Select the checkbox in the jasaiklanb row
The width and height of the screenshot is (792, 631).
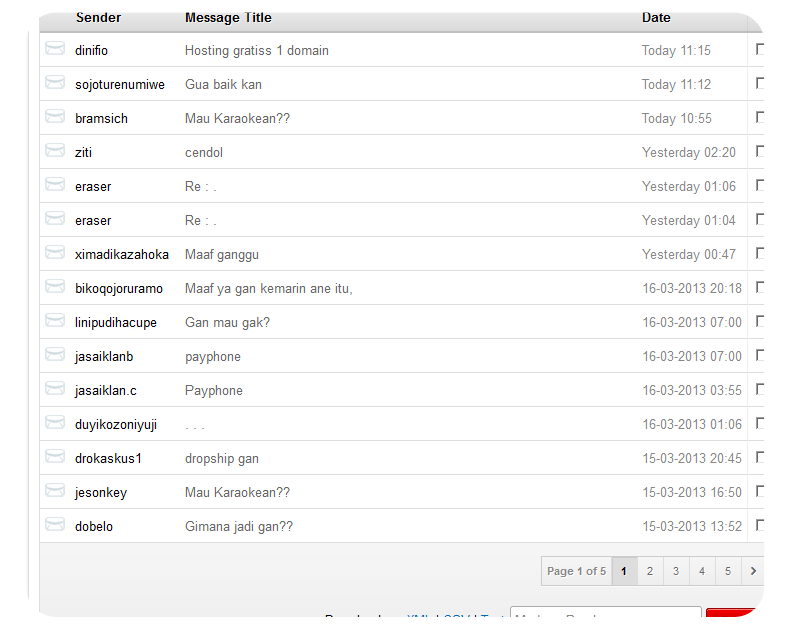[x=760, y=355]
